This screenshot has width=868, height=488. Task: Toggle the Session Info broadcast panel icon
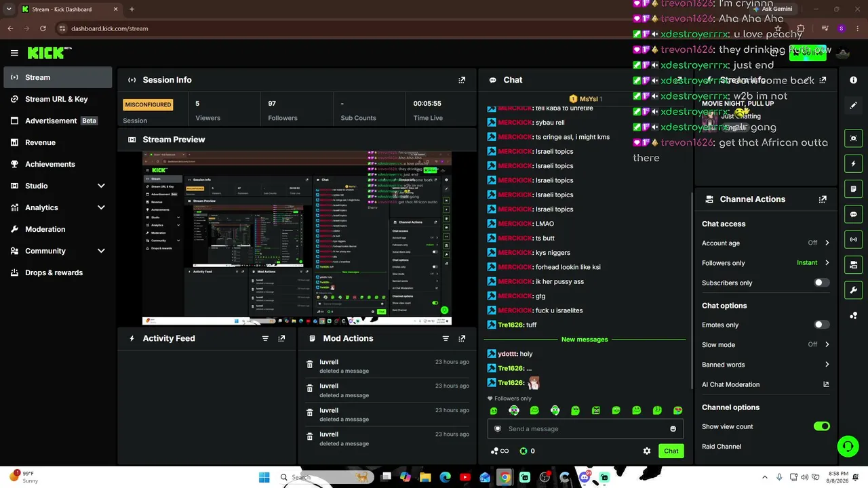[853, 239]
